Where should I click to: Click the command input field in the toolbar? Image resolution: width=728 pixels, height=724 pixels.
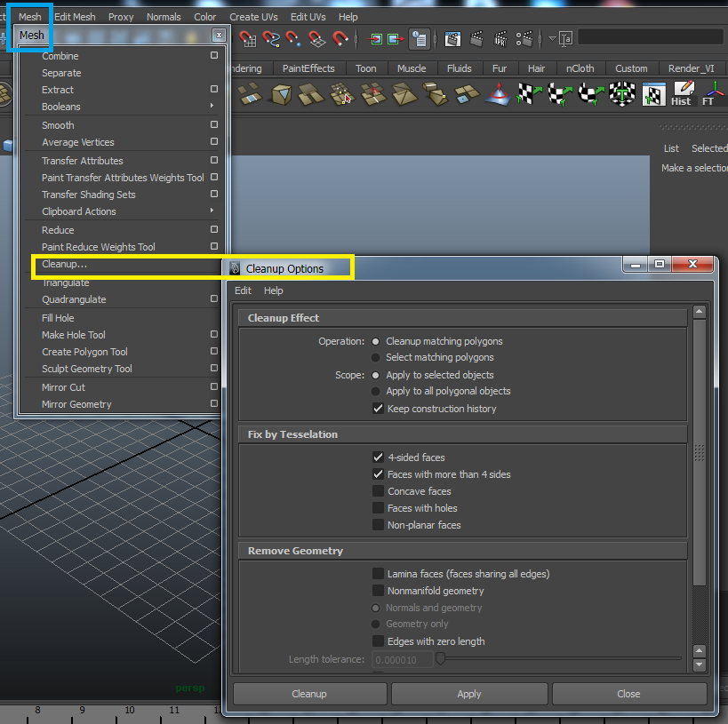click(x=651, y=36)
